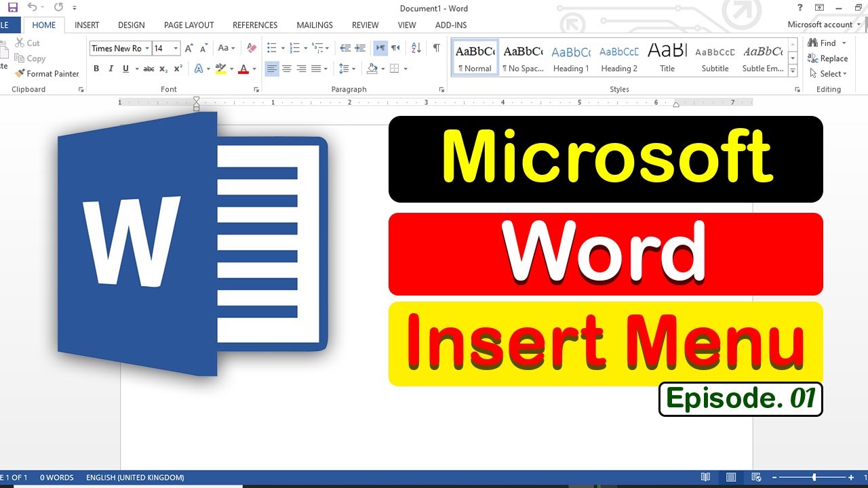The height and width of the screenshot is (488, 868).
Task: Apply yellow Text Highlight Color
Action: pos(220,68)
